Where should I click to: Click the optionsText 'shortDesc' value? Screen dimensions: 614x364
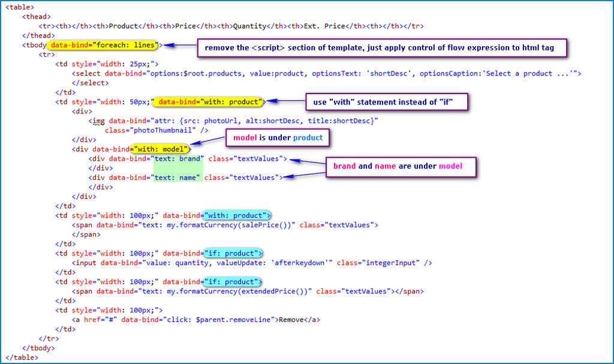pos(389,73)
